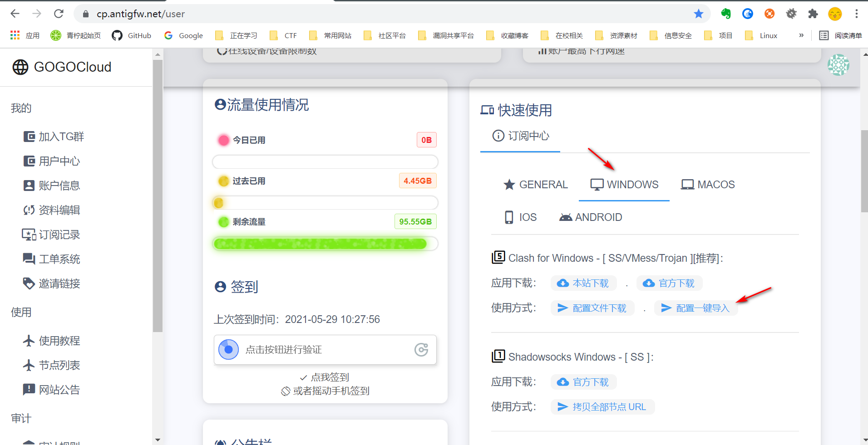Click the verification radio button to sign in
Viewport: 868px width, 445px height.
228,350
